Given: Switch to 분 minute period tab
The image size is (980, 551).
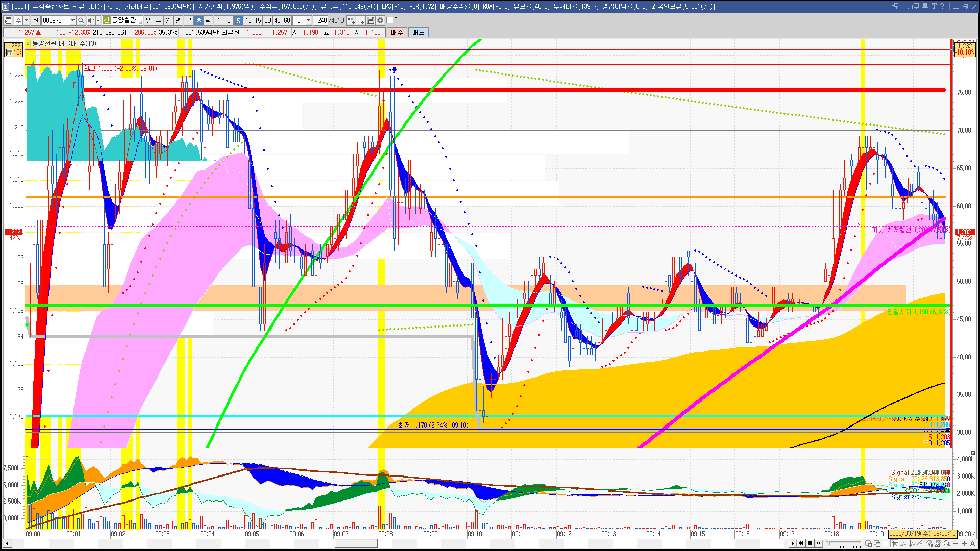Looking at the screenshot, I should pyautogui.click(x=188, y=20).
